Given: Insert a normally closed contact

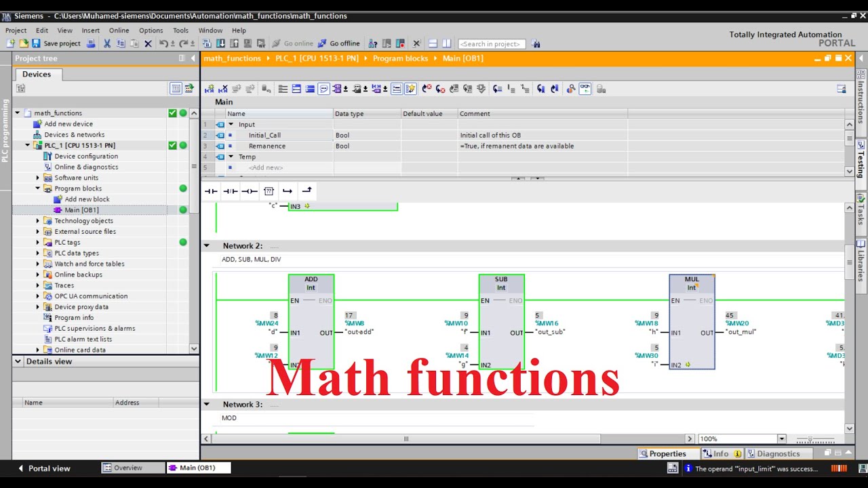Looking at the screenshot, I should [x=231, y=191].
